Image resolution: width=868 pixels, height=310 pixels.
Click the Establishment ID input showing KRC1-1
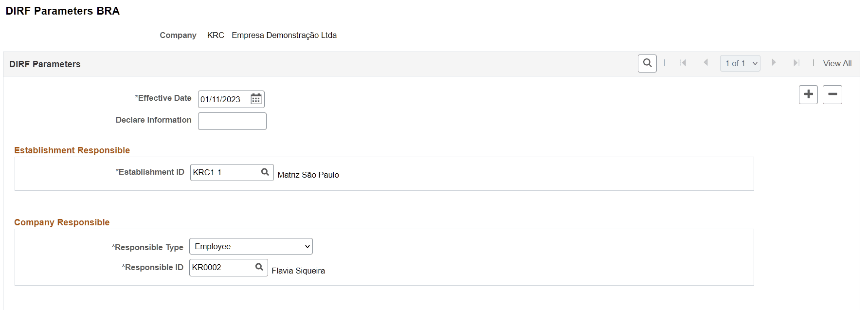point(221,172)
